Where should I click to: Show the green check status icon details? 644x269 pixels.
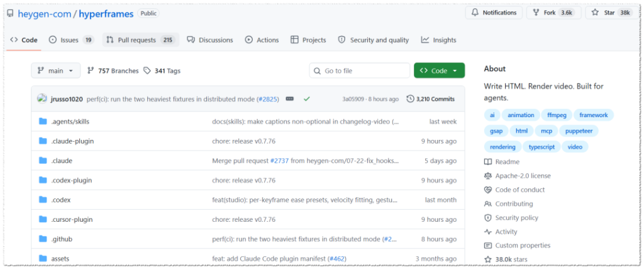[306, 99]
